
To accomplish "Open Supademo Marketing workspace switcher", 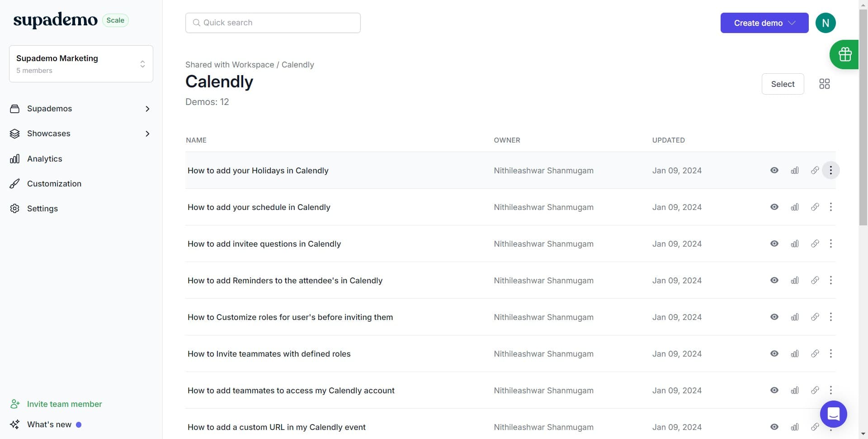I will point(81,64).
